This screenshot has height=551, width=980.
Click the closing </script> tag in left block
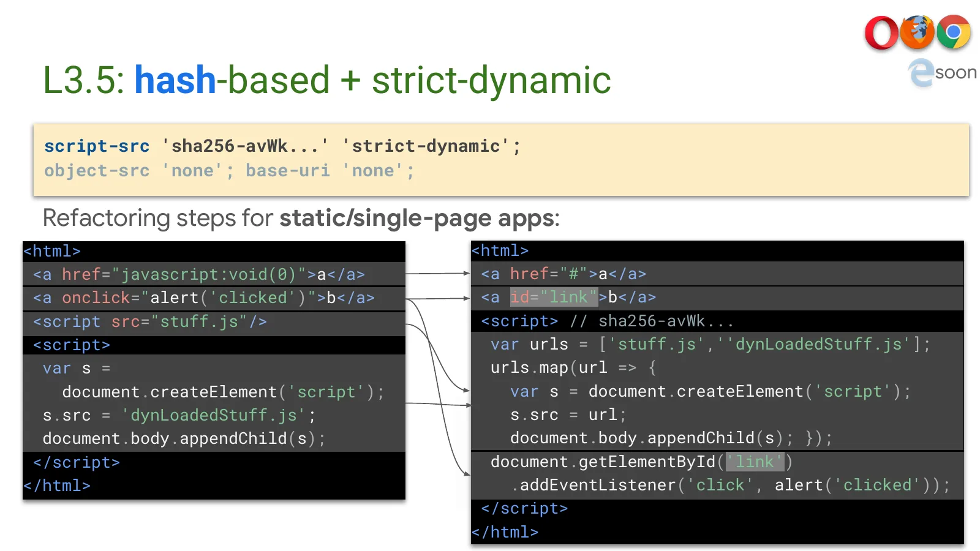77,462
